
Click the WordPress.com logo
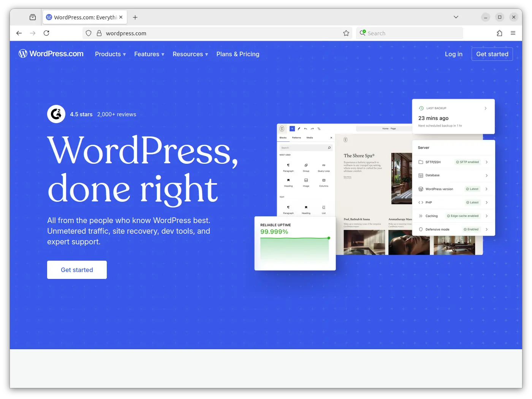click(x=51, y=54)
